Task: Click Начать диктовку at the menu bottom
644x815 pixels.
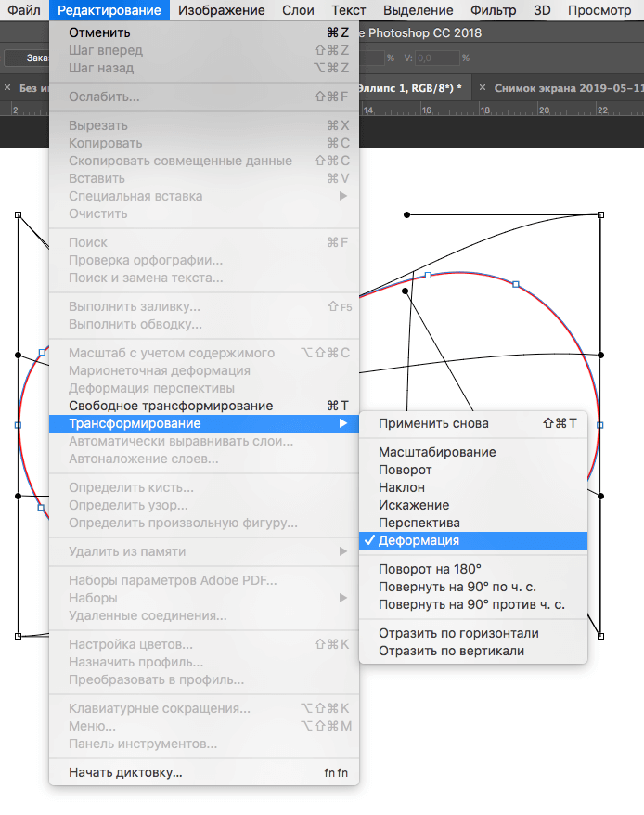Action: (125, 771)
